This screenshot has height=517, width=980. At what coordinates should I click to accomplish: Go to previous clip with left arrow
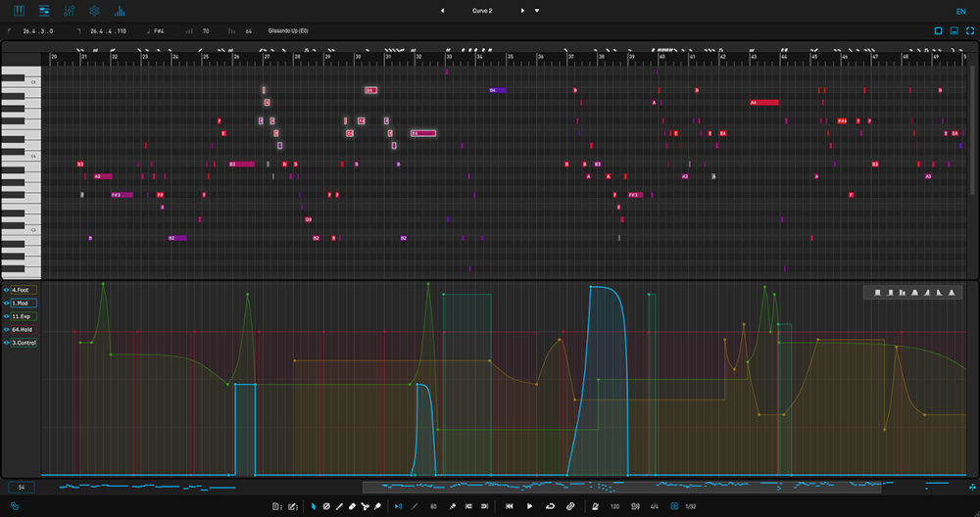[x=441, y=11]
